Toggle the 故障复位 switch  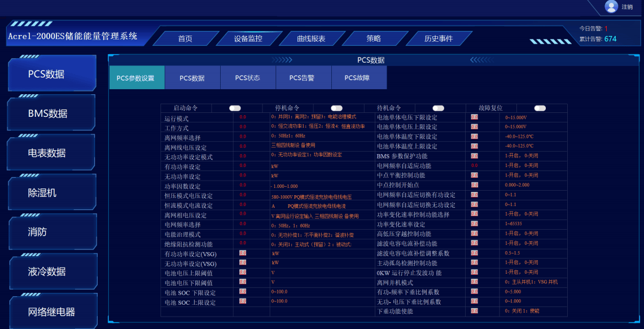(540, 108)
